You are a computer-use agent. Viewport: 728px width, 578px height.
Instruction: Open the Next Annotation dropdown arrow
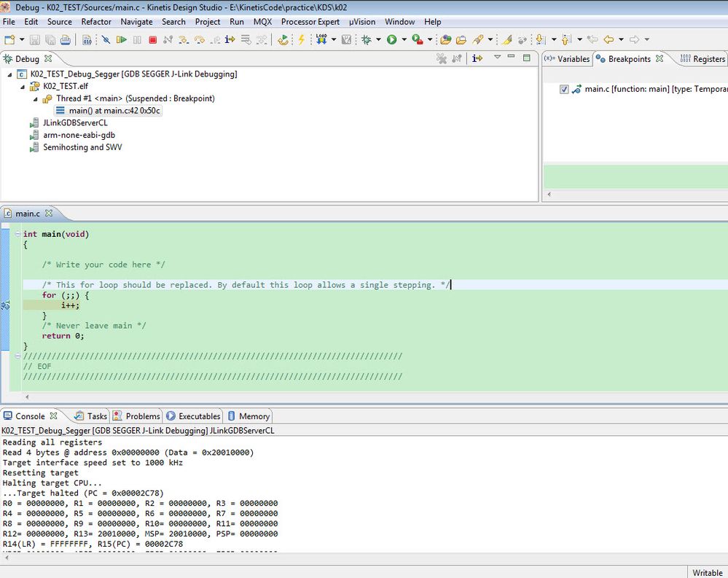pyautogui.click(x=554, y=40)
